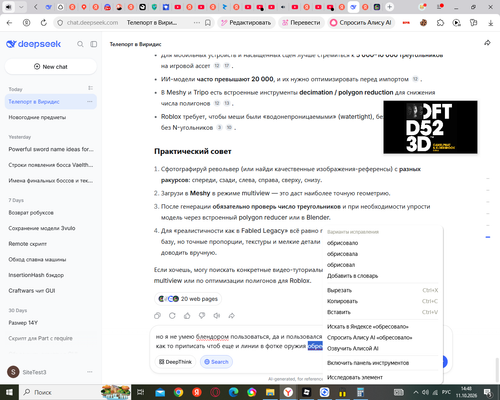Select Вырезать in context menu
Viewport: 500px width, 400px height.
[x=383, y=290]
